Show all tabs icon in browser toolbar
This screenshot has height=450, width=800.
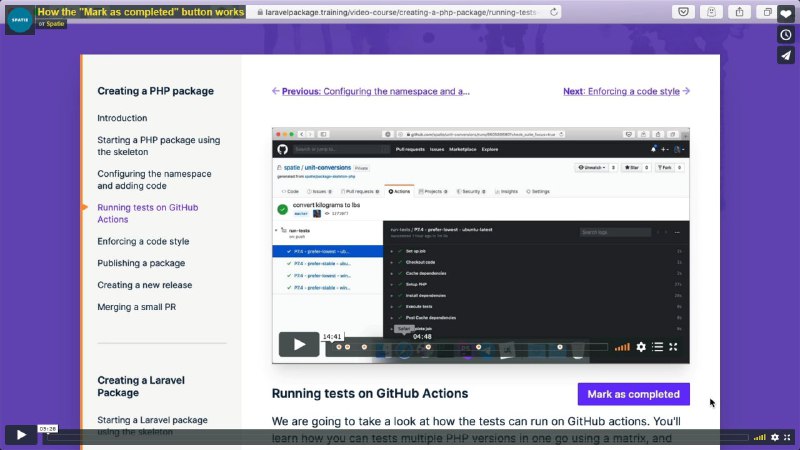tap(767, 12)
